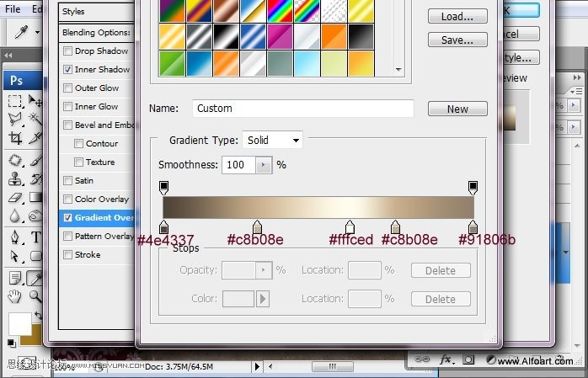This screenshot has height=378, width=588.
Task: Click the foreground color swatch in toolbox
Action: (20, 323)
